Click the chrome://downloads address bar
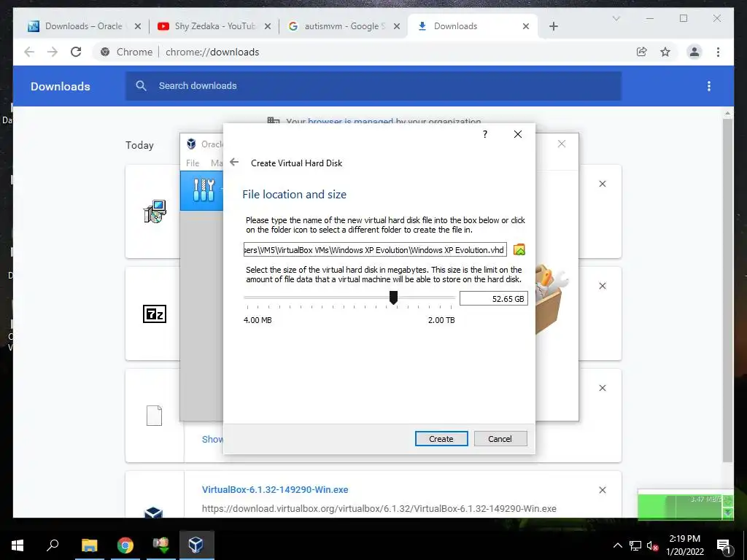 click(362, 52)
